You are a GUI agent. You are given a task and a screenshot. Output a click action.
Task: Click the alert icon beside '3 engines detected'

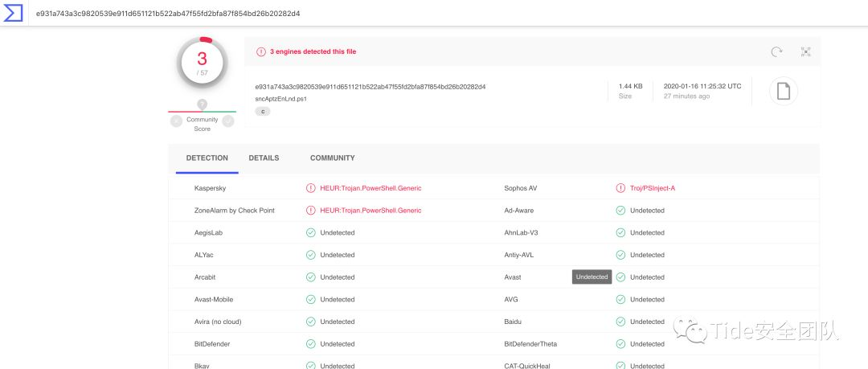click(x=261, y=51)
